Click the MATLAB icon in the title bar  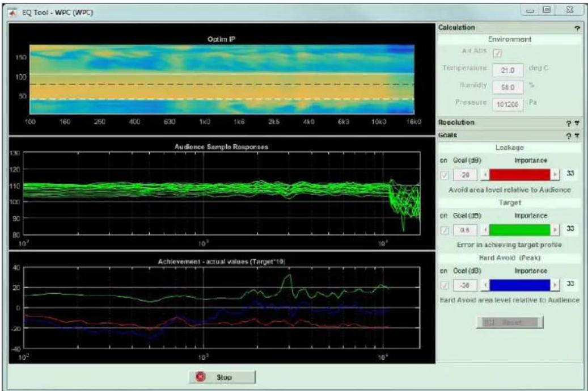(x=14, y=12)
